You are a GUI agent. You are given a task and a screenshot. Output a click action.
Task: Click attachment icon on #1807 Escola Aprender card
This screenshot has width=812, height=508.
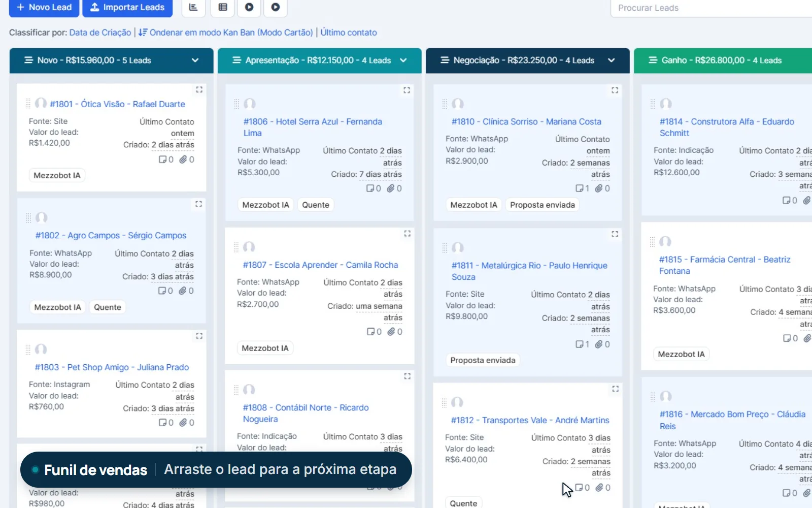pyautogui.click(x=391, y=332)
